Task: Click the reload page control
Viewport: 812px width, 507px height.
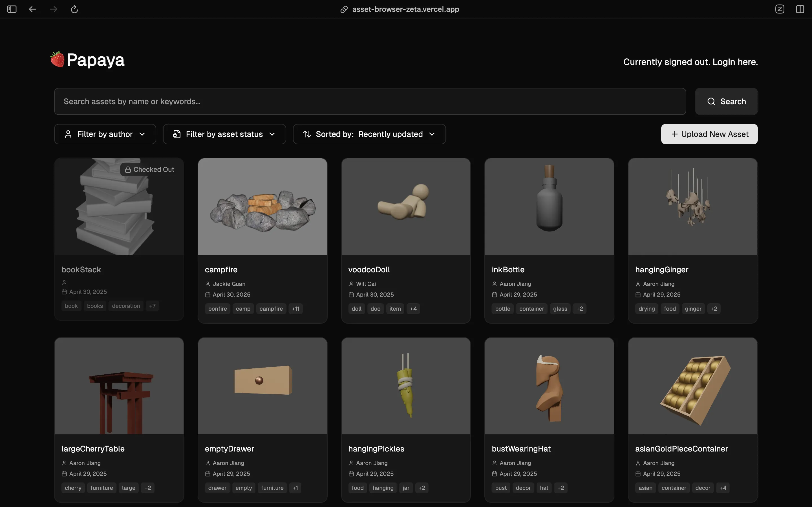Action: coord(74,9)
